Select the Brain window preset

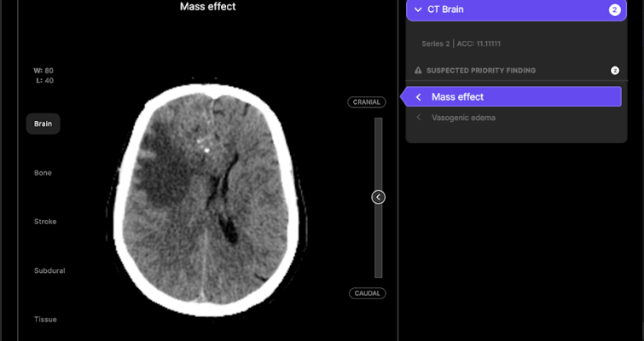44,124
